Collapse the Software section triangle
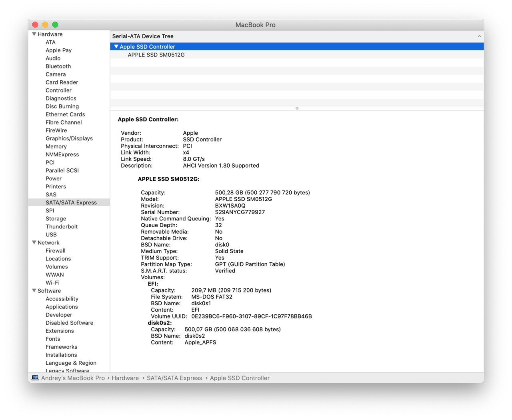 (x=34, y=291)
